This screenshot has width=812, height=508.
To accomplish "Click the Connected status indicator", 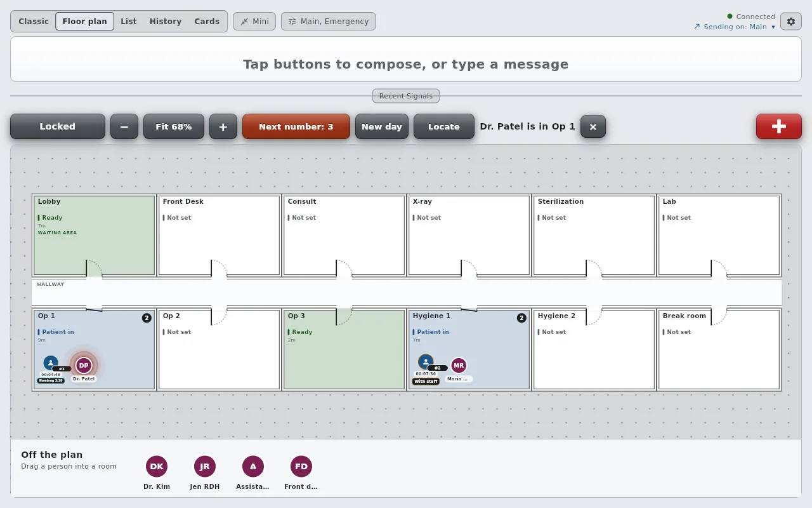I will [751, 17].
